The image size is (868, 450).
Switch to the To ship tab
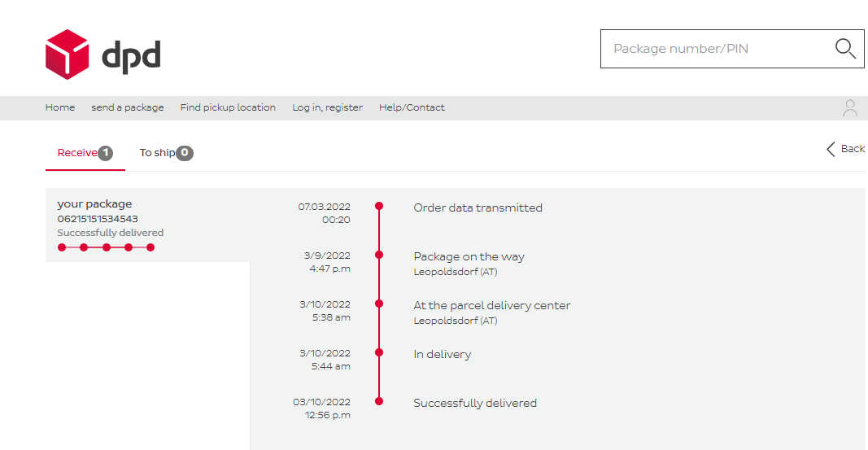(x=157, y=153)
